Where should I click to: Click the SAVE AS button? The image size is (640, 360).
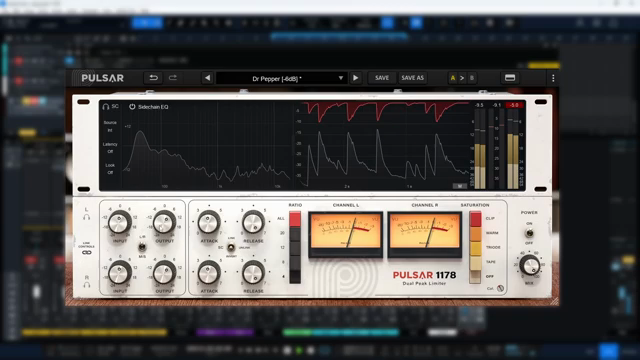tap(412, 78)
